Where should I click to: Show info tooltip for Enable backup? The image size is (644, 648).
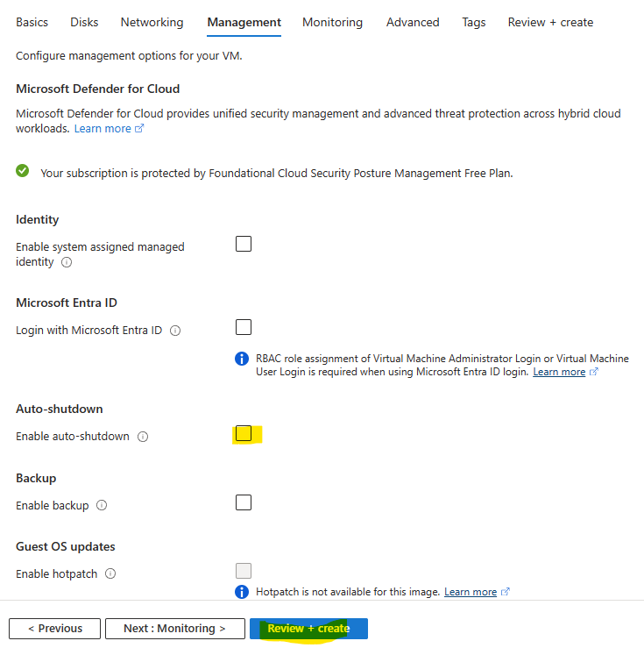click(x=102, y=505)
